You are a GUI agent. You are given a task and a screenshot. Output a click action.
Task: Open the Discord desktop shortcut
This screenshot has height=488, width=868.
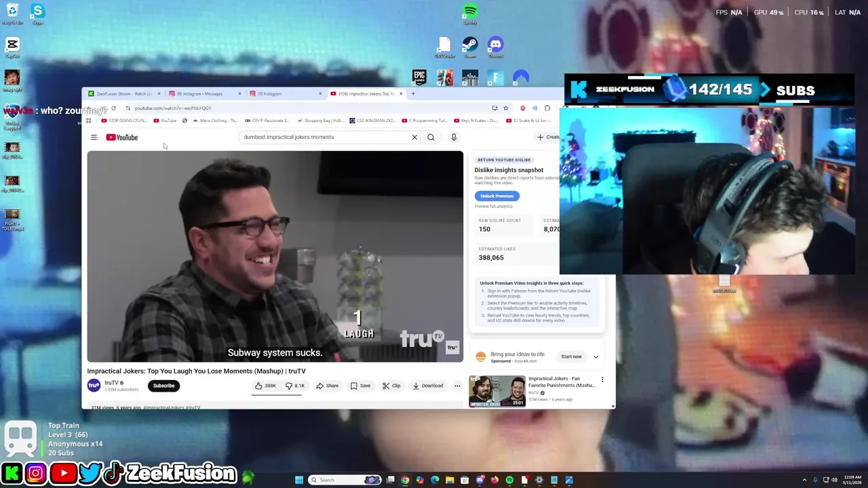pos(496,47)
